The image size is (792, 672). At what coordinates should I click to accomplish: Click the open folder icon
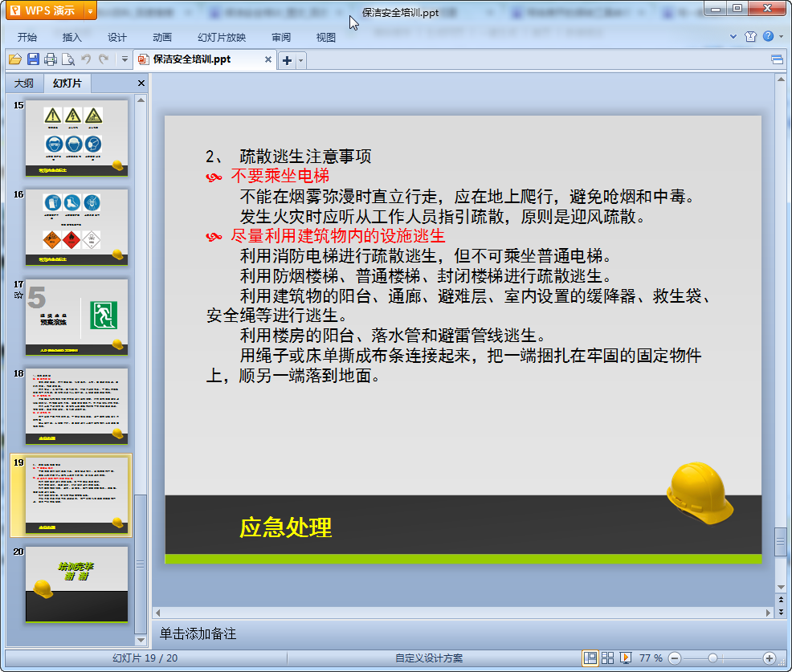tap(15, 59)
